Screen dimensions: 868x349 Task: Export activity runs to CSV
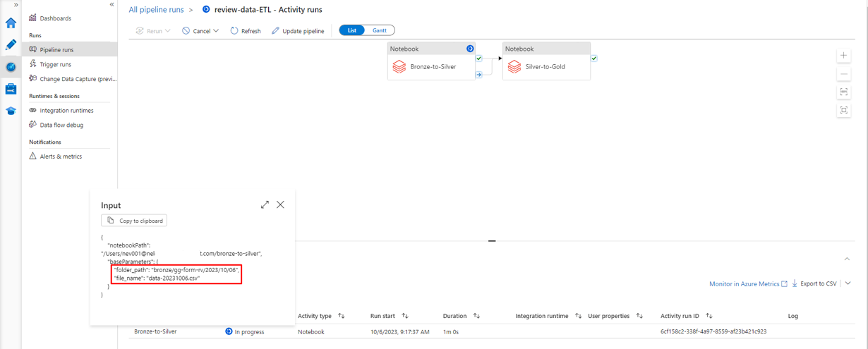[814, 283]
